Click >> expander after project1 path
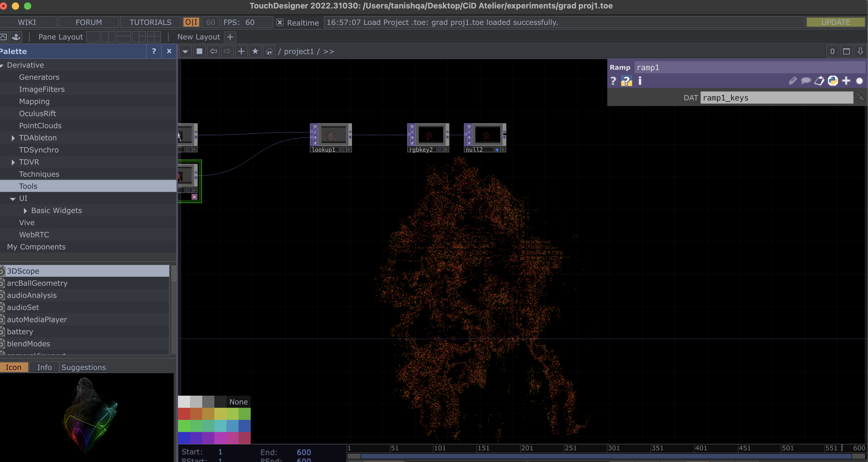The width and height of the screenshot is (868, 462). click(329, 52)
